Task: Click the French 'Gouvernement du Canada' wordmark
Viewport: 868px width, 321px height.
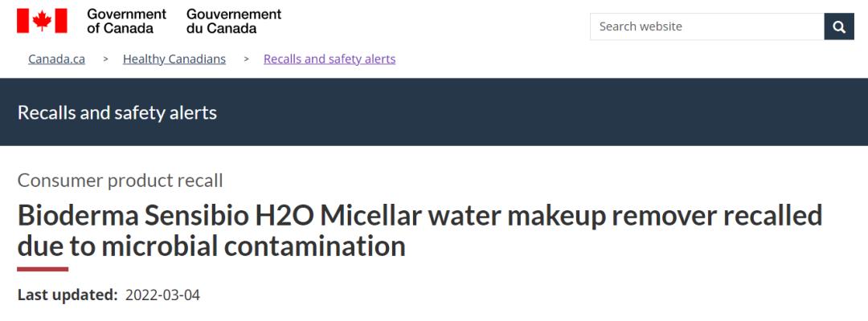Action: click(234, 21)
